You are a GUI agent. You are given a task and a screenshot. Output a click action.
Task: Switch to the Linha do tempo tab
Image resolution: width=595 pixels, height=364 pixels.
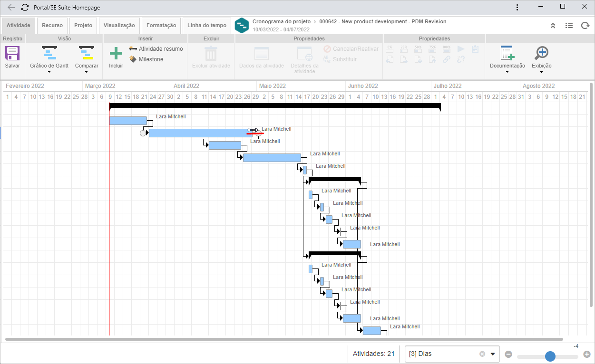tap(207, 26)
